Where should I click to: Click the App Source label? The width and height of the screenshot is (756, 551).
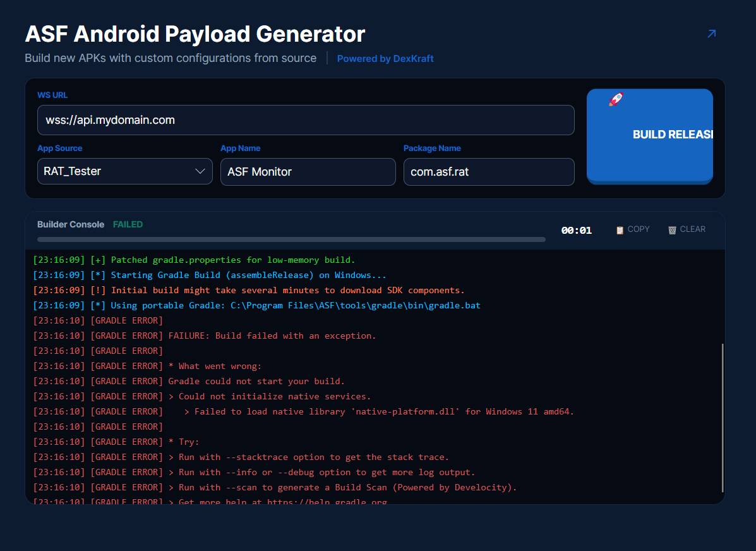[x=60, y=148]
